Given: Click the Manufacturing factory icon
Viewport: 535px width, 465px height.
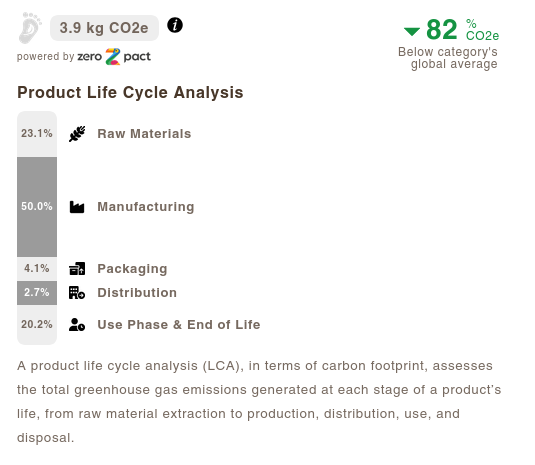Looking at the screenshot, I should click(77, 207).
